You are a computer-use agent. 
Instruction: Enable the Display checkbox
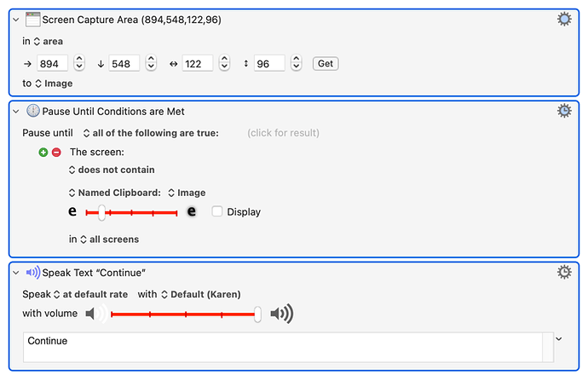(x=217, y=211)
